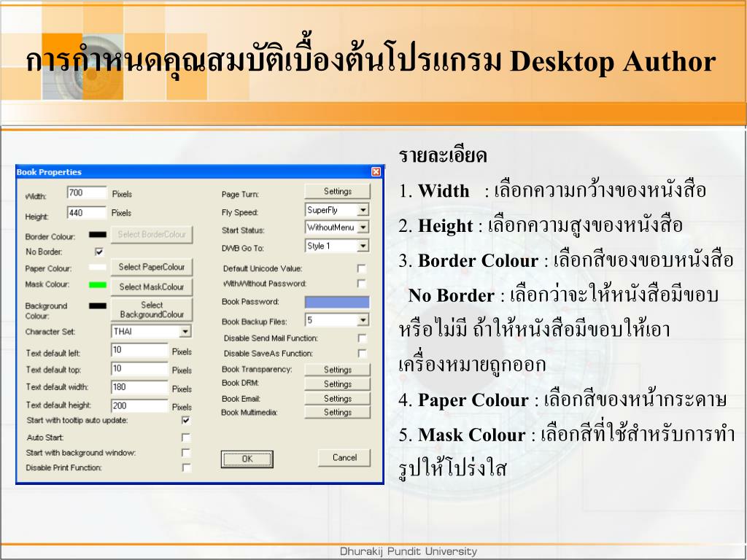Click the Text default width field
Image resolution: width=747 pixels, height=560 pixels.
click(139, 387)
